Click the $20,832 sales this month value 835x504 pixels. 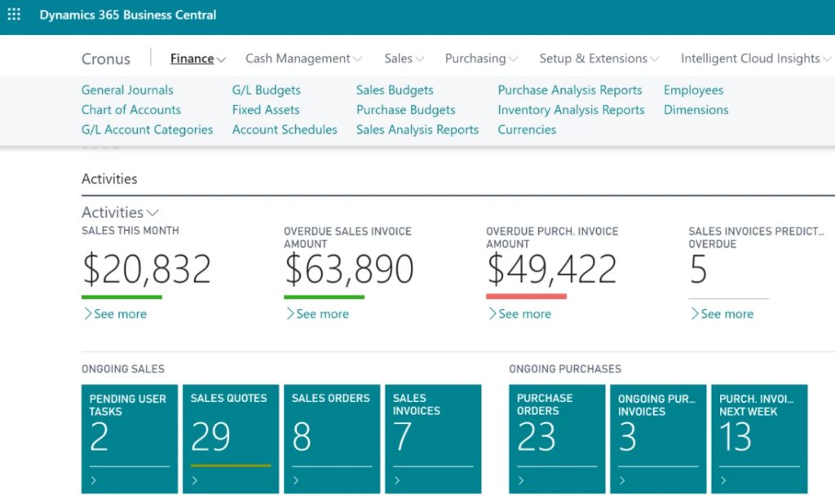[x=147, y=269]
